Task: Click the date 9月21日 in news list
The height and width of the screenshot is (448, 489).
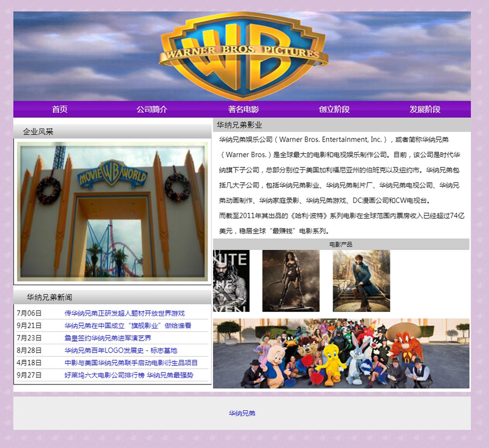Action: coord(29,325)
